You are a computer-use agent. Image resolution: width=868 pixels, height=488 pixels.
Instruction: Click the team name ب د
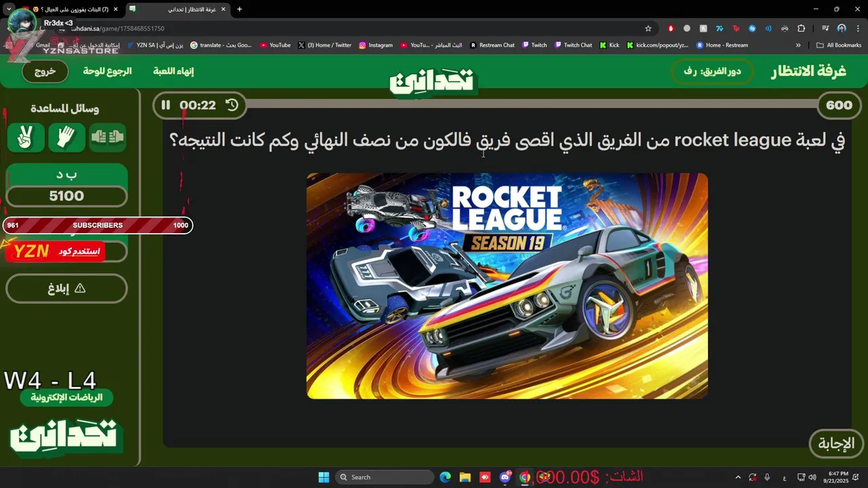click(x=66, y=174)
